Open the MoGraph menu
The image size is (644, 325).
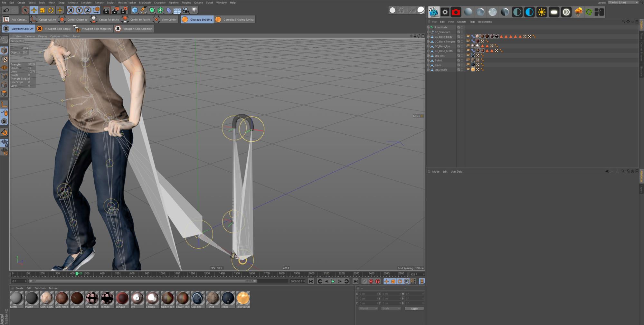(145, 3)
